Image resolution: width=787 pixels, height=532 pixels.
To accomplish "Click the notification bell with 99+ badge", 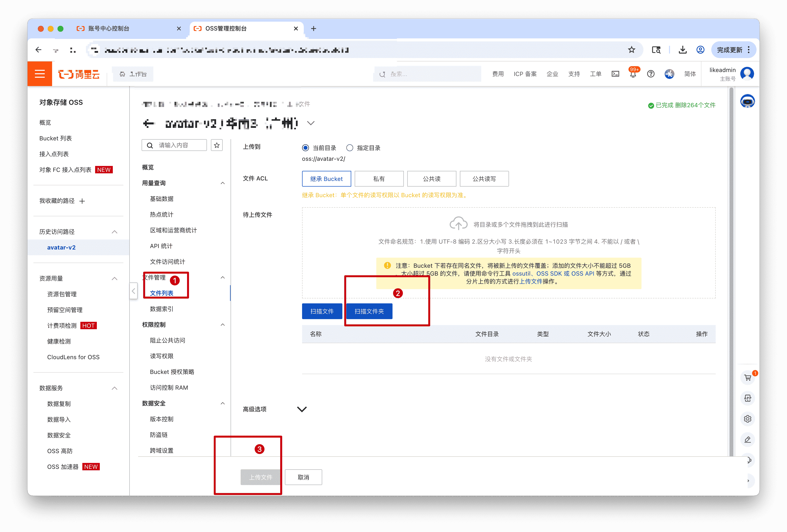I will (x=633, y=74).
